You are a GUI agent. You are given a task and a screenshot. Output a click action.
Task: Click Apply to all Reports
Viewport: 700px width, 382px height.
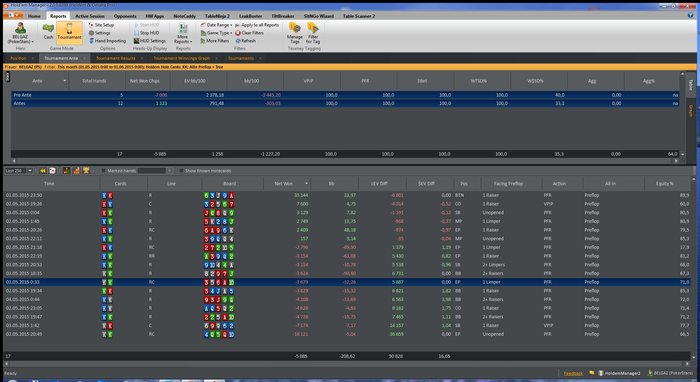click(x=257, y=25)
